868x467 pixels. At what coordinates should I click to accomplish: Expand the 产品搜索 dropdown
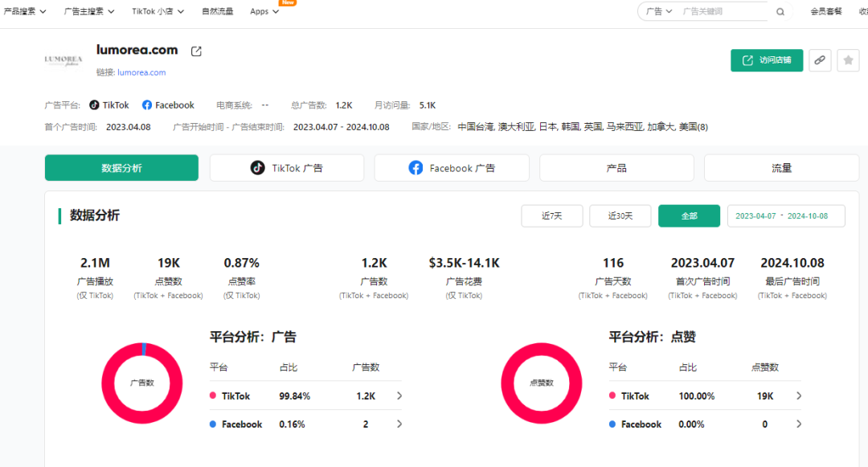pyautogui.click(x=25, y=12)
